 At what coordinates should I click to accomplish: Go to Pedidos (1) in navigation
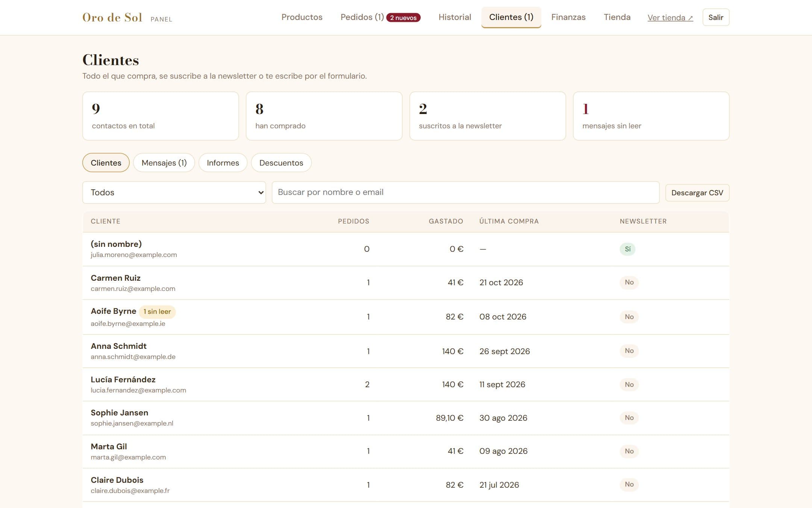pos(362,17)
